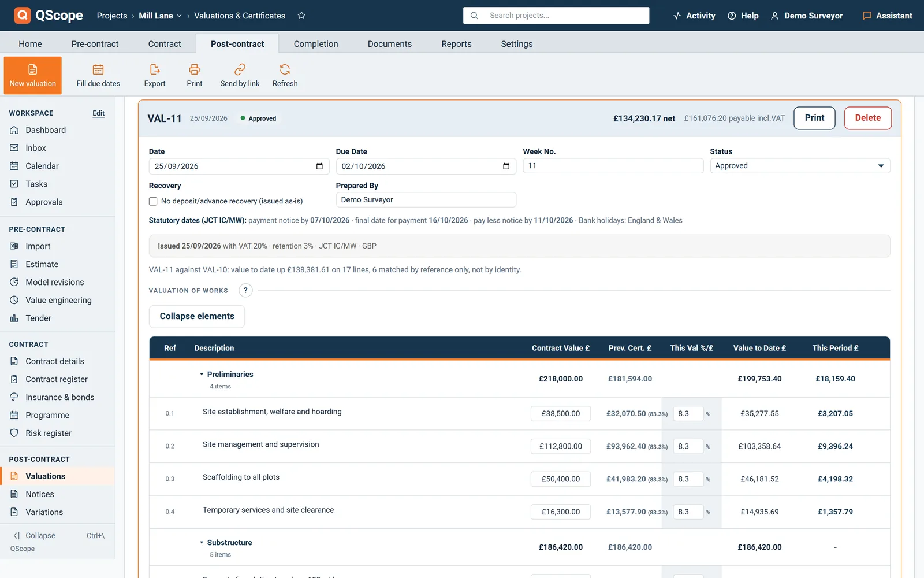Click the QScope logo
The width and height of the screenshot is (924, 578).
[49, 16]
